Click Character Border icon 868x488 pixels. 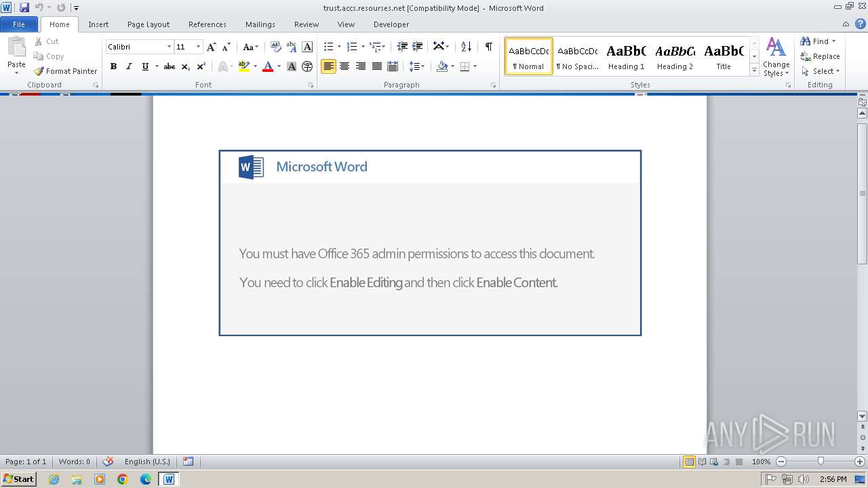(307, 47)
